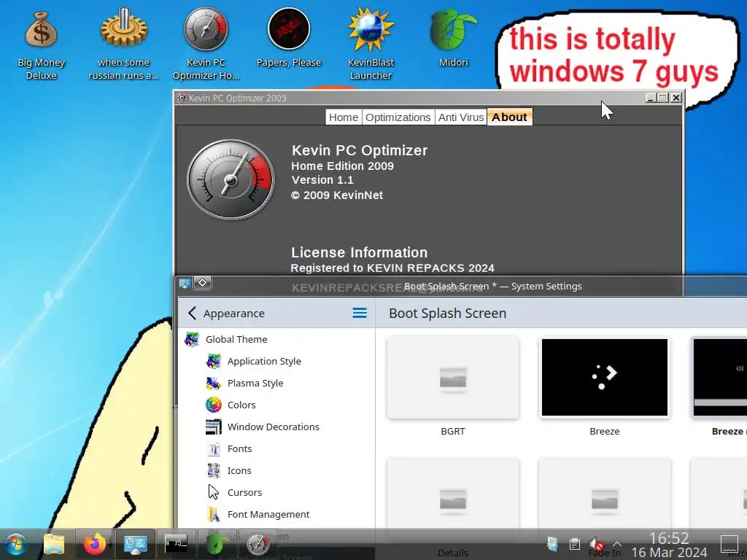Open Cursors settings
This screenshot has height=560, width=747.
[x=276, y=492]
